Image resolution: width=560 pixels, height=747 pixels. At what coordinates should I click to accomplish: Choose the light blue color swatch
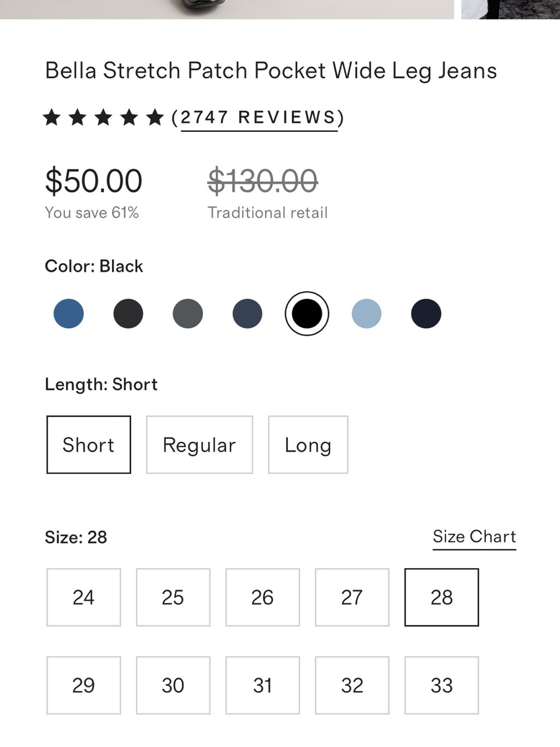point(366,313)
